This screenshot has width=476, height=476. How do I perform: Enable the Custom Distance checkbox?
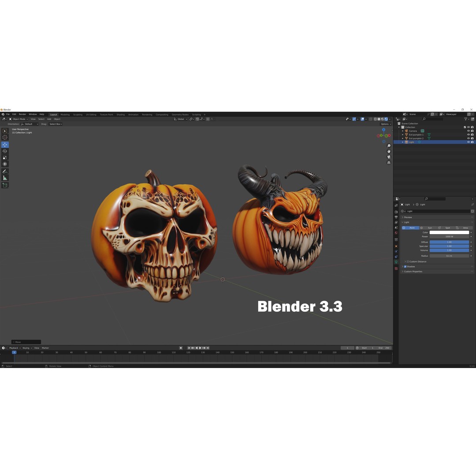(407, 261)
